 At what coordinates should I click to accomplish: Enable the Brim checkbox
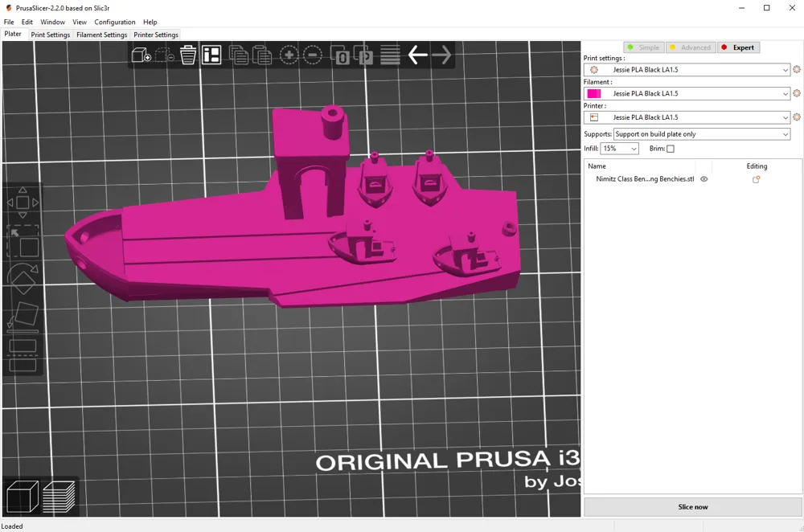[x=670, y=148]
